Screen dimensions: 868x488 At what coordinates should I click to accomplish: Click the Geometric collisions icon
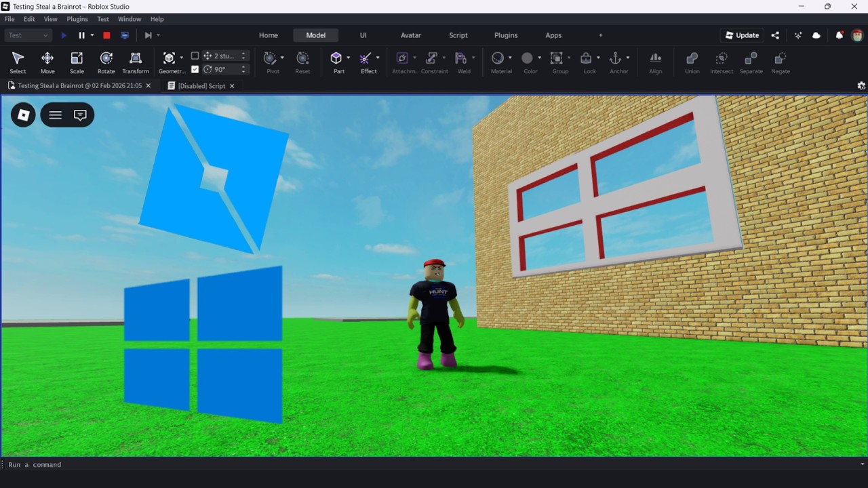[x=169, y=58]
